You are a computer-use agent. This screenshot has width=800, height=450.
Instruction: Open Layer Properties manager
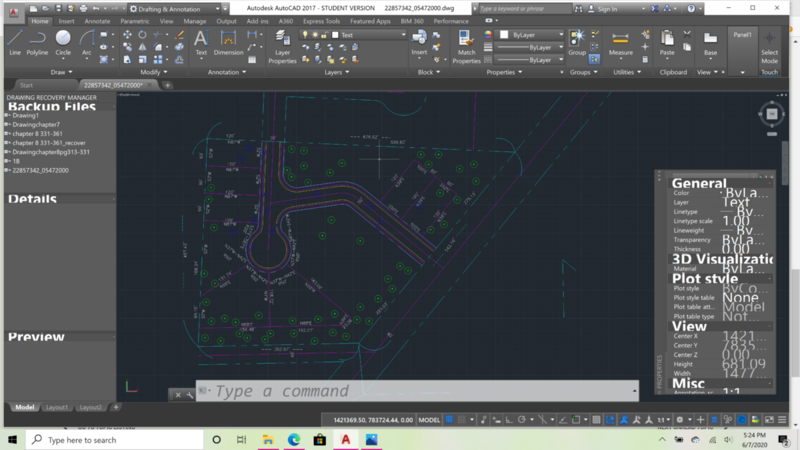coord(282,47)
